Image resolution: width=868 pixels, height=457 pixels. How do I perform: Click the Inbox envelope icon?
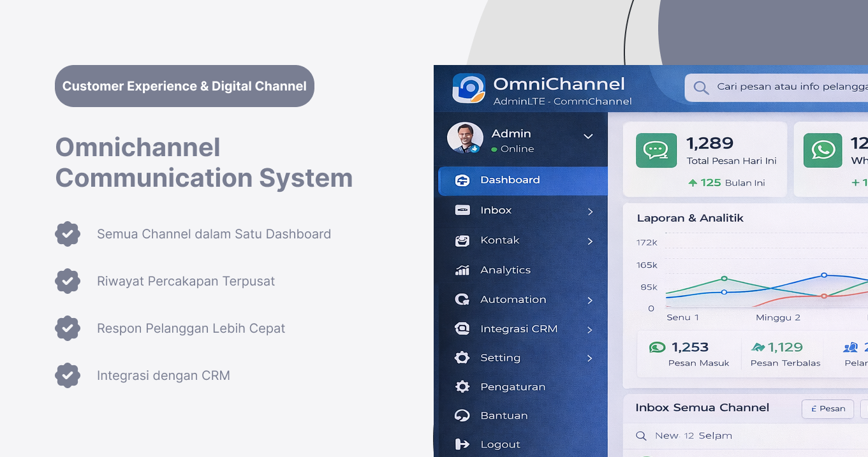pos(463,210)
